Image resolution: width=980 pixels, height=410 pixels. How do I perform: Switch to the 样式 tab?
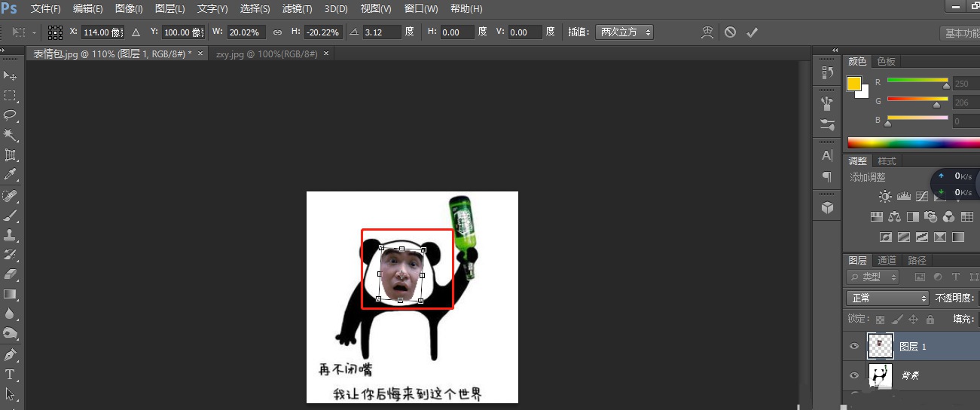(887, 161)
